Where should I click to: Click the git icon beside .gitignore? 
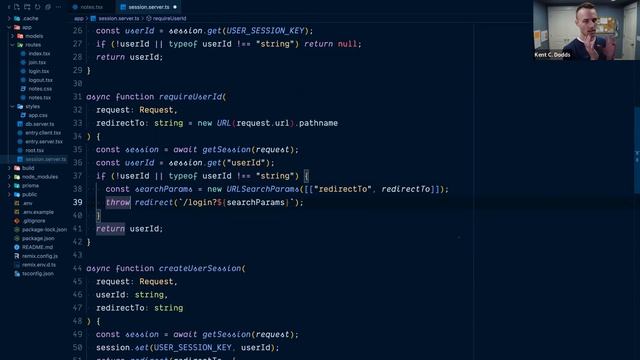tap(17, 221)
